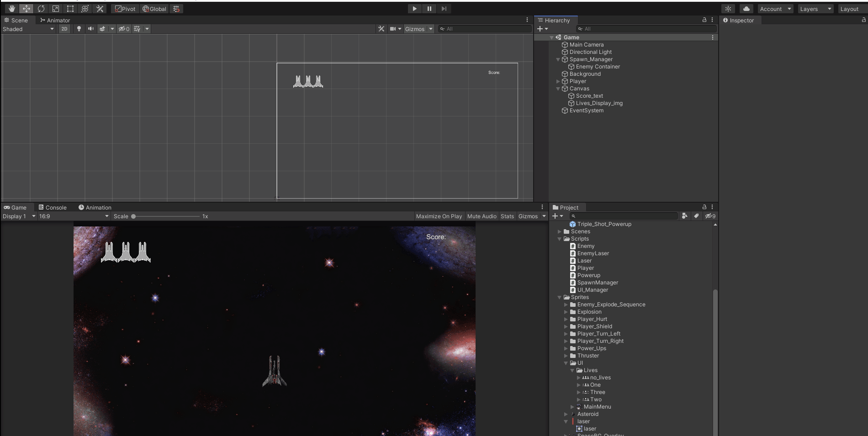Collapse Spawn_Manager in Hierarchy
868x436 pixels.
click(x=558, y=59)
